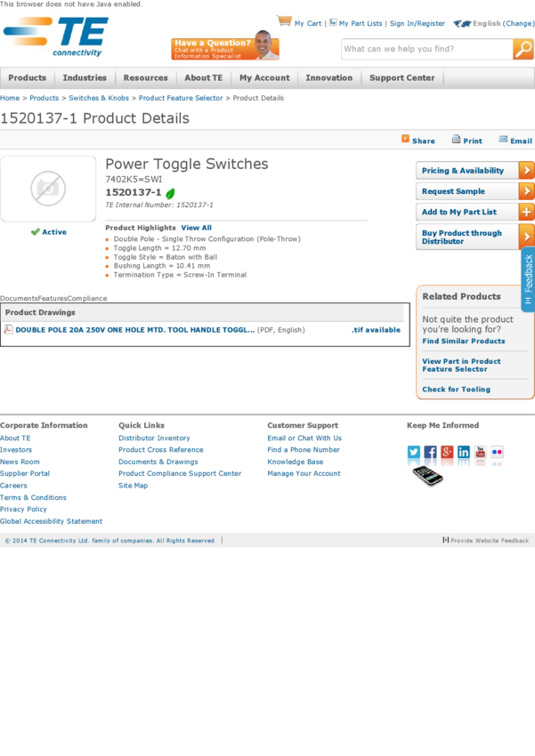The height and width of the screenshot is (756, 535).
Task: Open News Room footer link
Action: (20, 462)
